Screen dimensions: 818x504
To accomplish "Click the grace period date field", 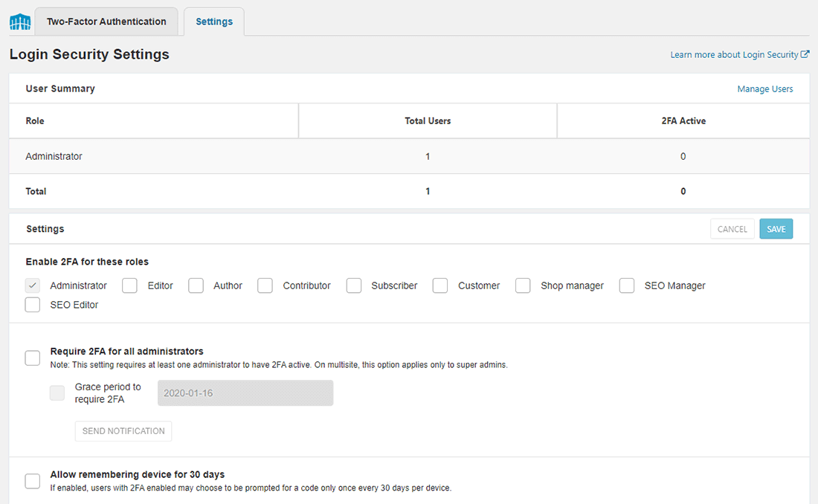I will (x=245, y=392).
